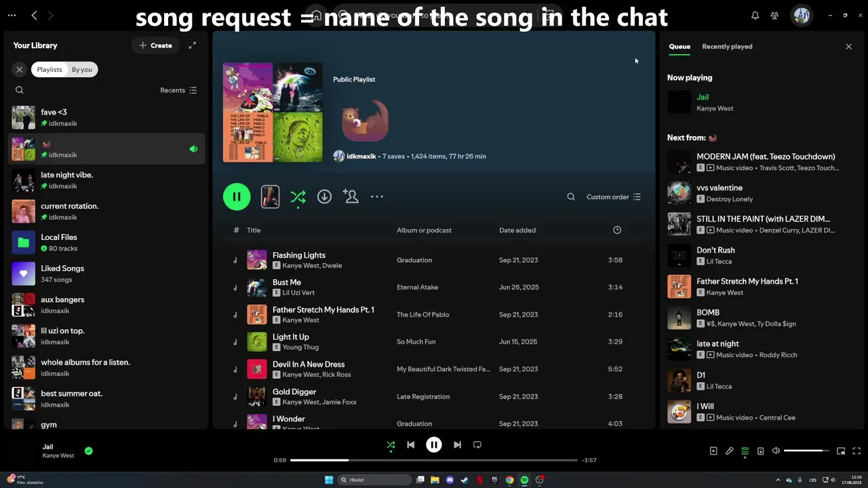This screenshot has height=488, width=868.
Task: Enter full screen with the player icon
Action: [x=856, y=451]
